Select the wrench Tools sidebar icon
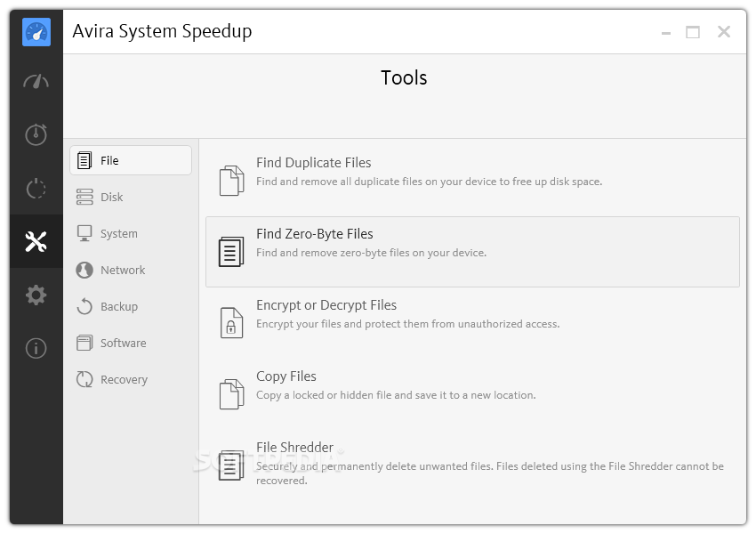Image resolution: width=756 pixels, height=534 pixels. coord(36,241)
